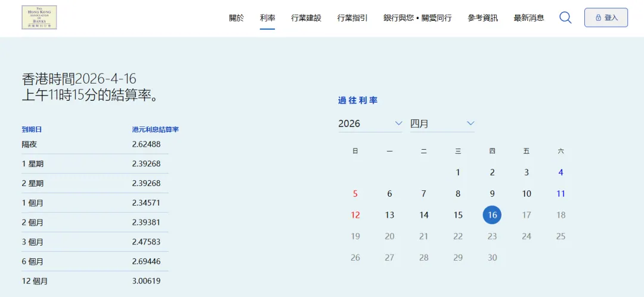Select April 14 in the calendar
The image size is (644, 297).
tap(424, 215)
